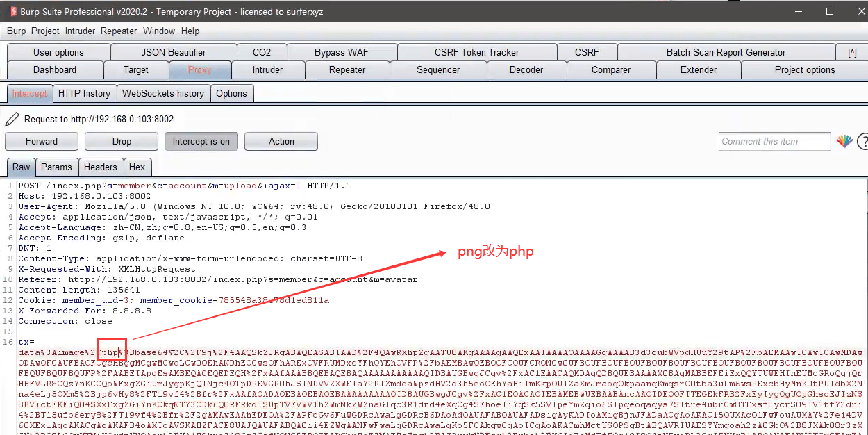Click the POST /index.php request line
This screenshot has height=435, width=868.
185,186
